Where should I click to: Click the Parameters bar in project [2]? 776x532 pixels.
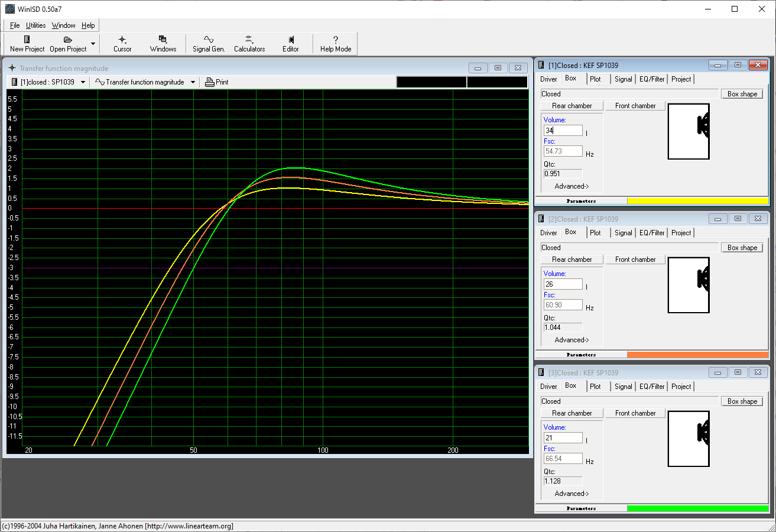point(581,355)
